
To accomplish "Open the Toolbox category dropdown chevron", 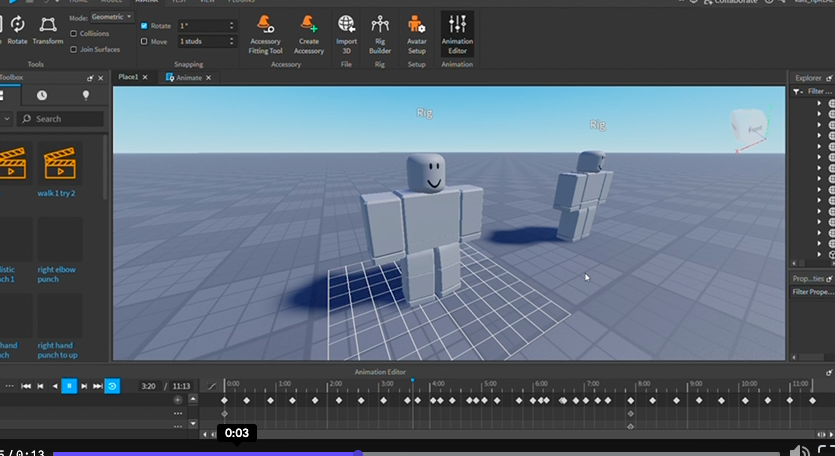I will tap(6, 119).
